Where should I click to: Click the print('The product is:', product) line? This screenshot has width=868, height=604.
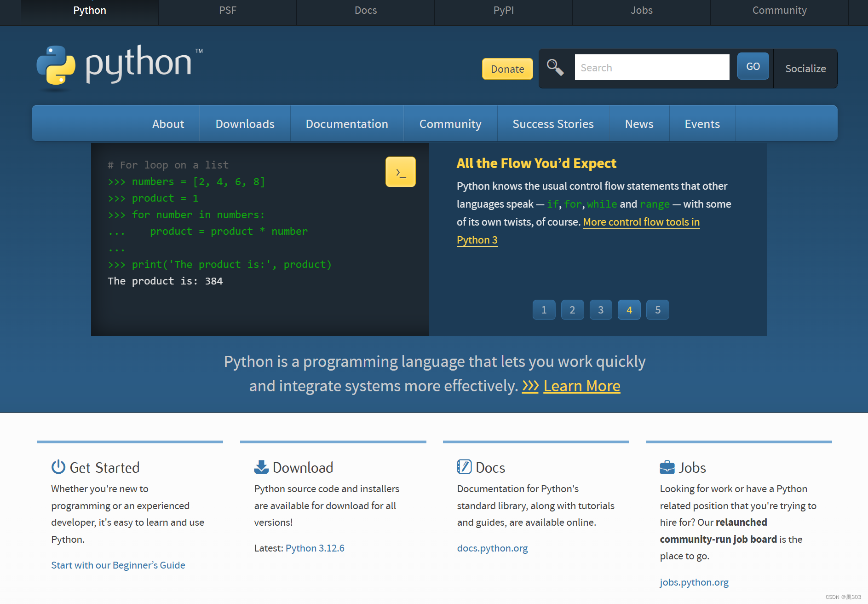(219, 264)
